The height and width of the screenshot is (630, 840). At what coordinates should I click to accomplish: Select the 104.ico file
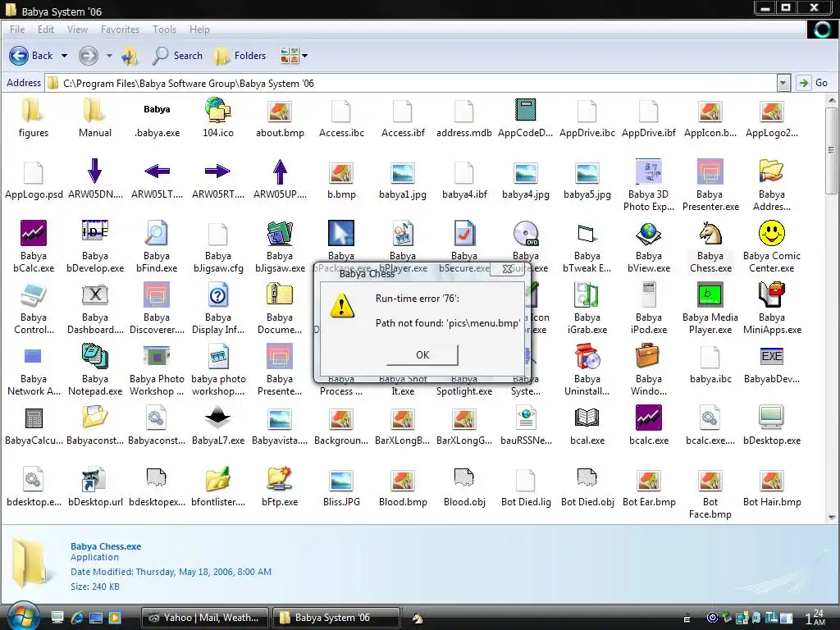[218, 118]
